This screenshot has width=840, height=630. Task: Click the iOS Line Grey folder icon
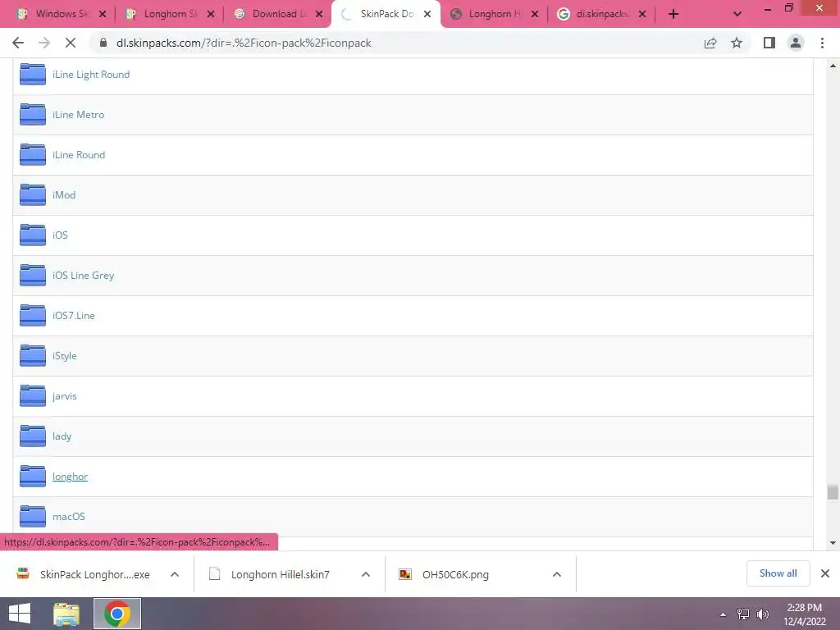[x=33, y=276]
